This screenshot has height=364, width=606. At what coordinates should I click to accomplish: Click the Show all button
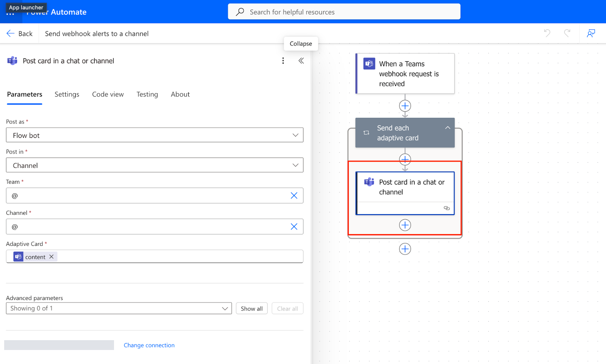tap(252, 308)
